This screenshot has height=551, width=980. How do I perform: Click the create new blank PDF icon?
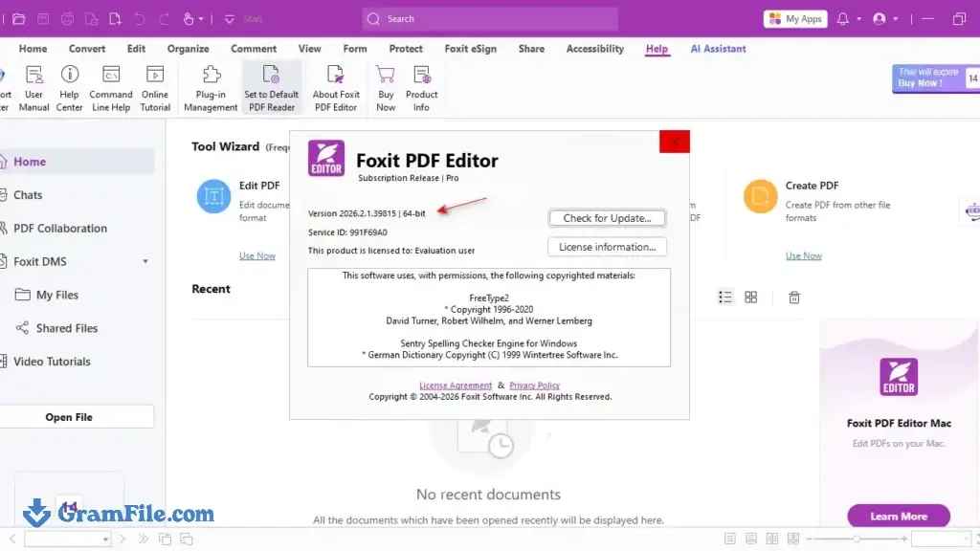(115, 19)
